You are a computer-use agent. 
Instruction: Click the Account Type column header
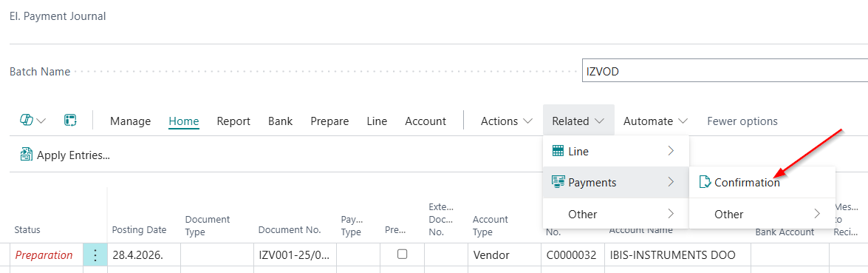[x=490, y=225]
